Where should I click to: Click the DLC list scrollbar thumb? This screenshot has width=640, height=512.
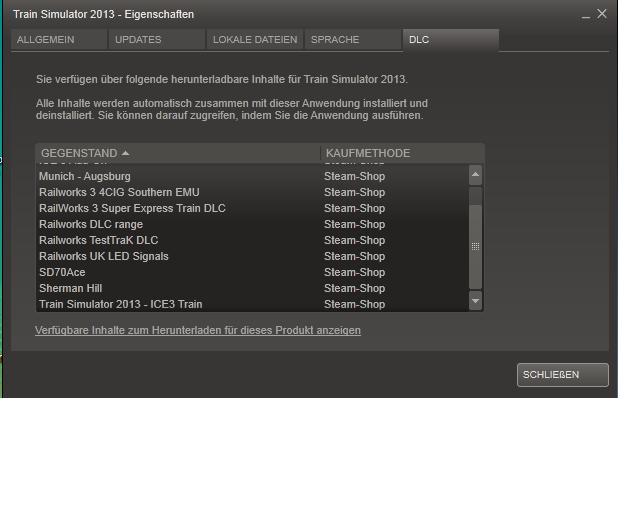click(x=476, y=246)
